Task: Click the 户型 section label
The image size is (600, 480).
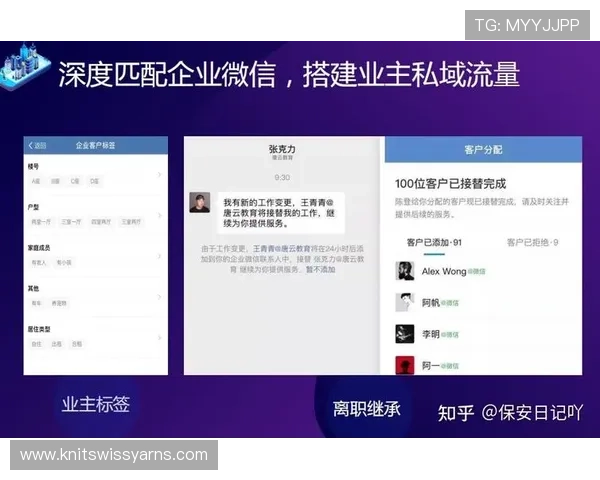Action: [x=33, y=207]
